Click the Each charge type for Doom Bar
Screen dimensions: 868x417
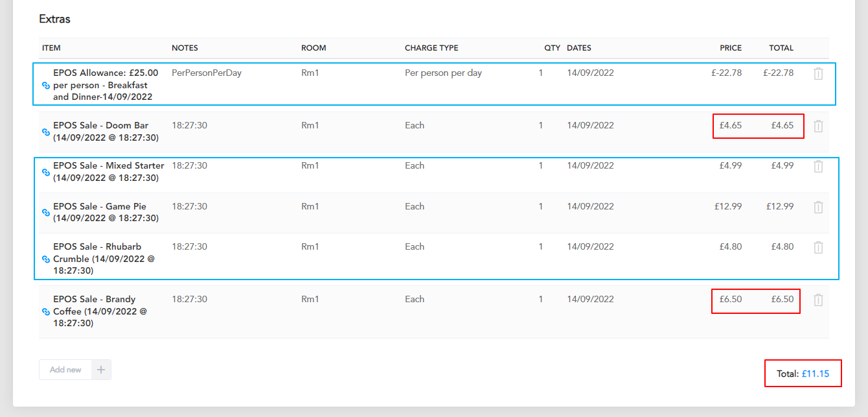click(x=415, y=126)
